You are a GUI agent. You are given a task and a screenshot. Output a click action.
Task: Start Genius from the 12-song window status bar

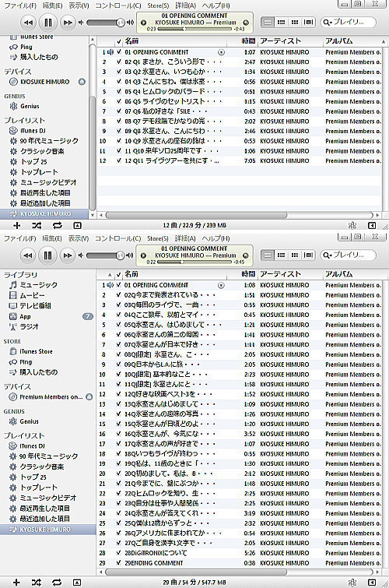(x=352, y=225)
